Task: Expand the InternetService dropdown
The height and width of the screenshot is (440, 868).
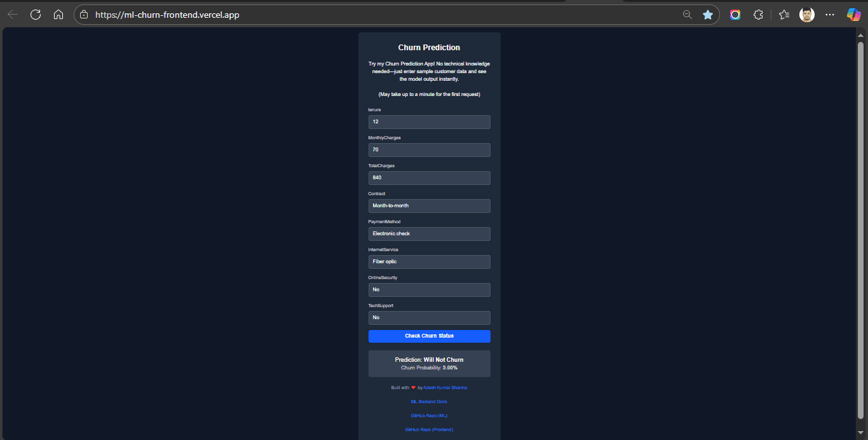Action: tap(430, 262)
